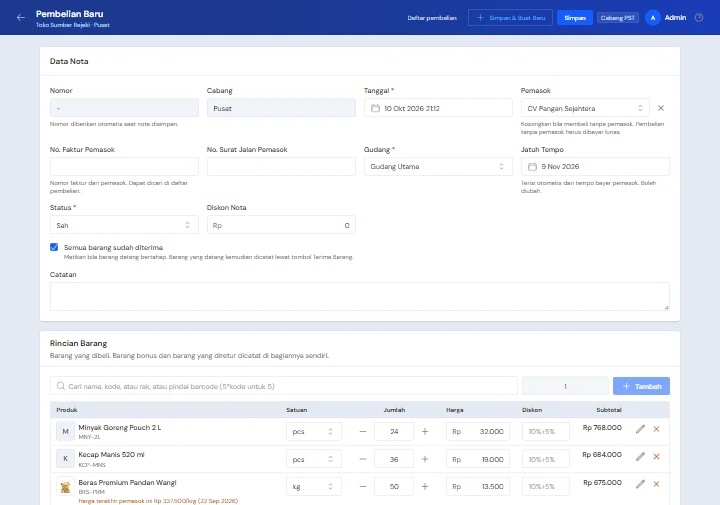Click the Cabang PST badge
Image resolution: width=720 pixels, height=505 pixels.
tap(618, 18)
